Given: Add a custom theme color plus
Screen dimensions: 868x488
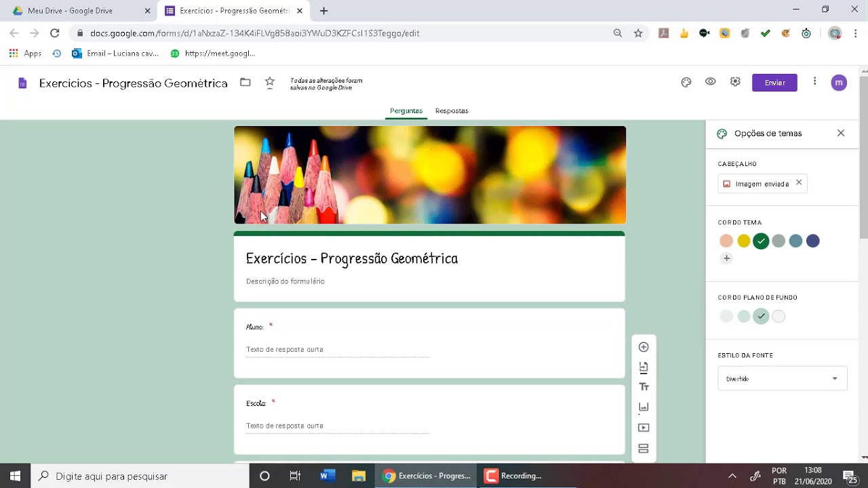Looking at the screenshot, I should click(x=726, y=258).
